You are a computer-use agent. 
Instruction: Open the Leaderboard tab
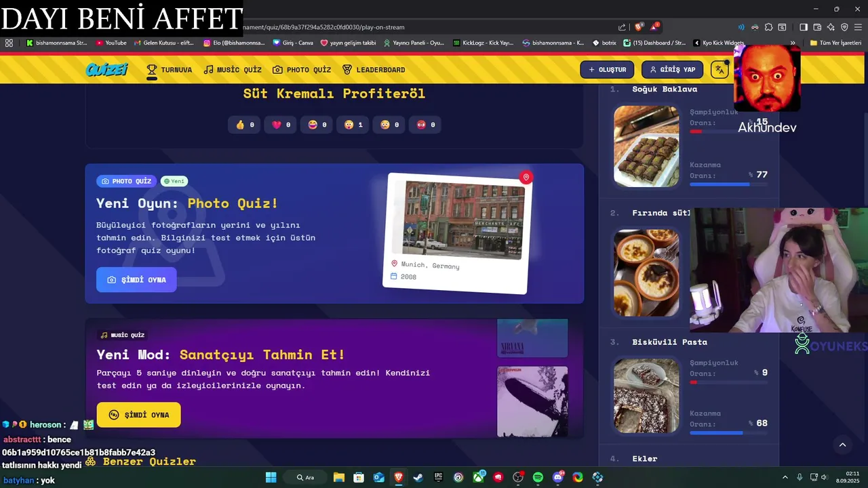374,70
